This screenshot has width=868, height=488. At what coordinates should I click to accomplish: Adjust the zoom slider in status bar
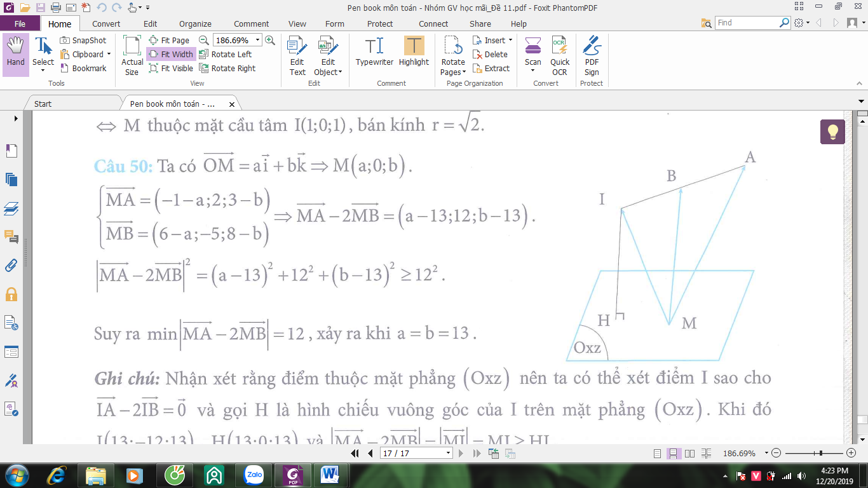[x=822, y=453]
